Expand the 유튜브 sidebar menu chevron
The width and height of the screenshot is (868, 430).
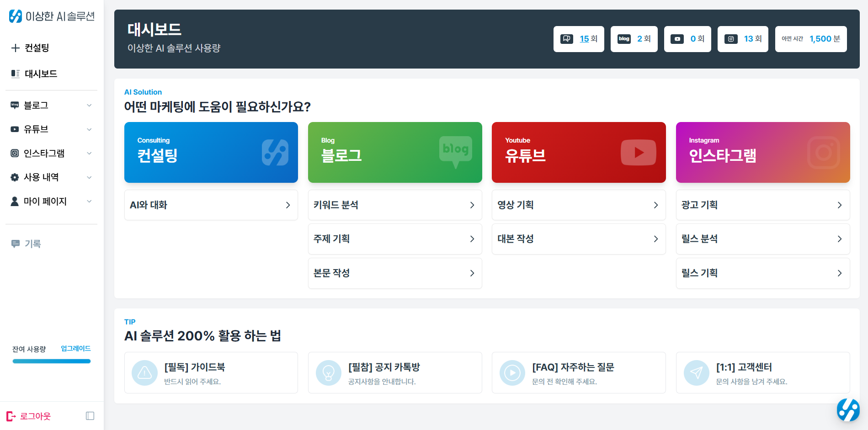[x=89, y=129]
